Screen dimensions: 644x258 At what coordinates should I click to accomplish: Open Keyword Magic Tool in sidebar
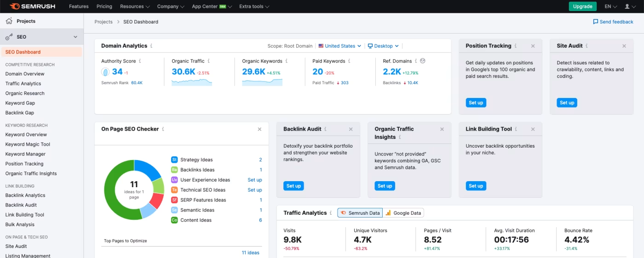click(x=28, y=144)
